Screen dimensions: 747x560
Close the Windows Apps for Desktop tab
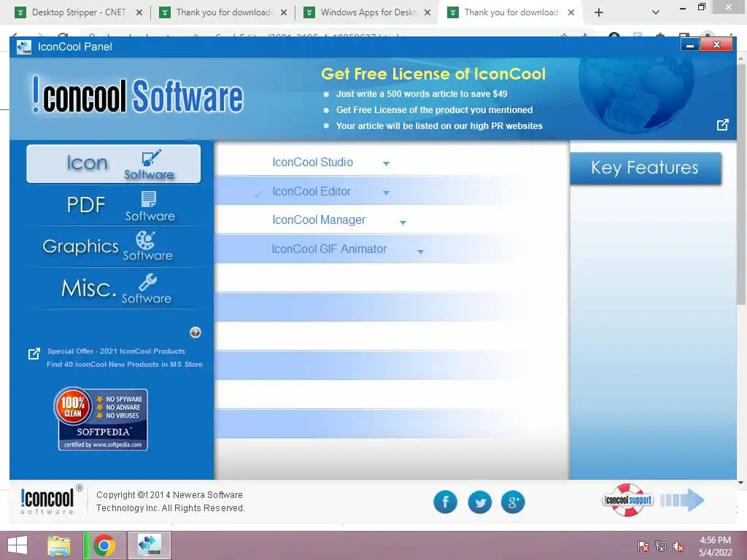click(427, 12)
